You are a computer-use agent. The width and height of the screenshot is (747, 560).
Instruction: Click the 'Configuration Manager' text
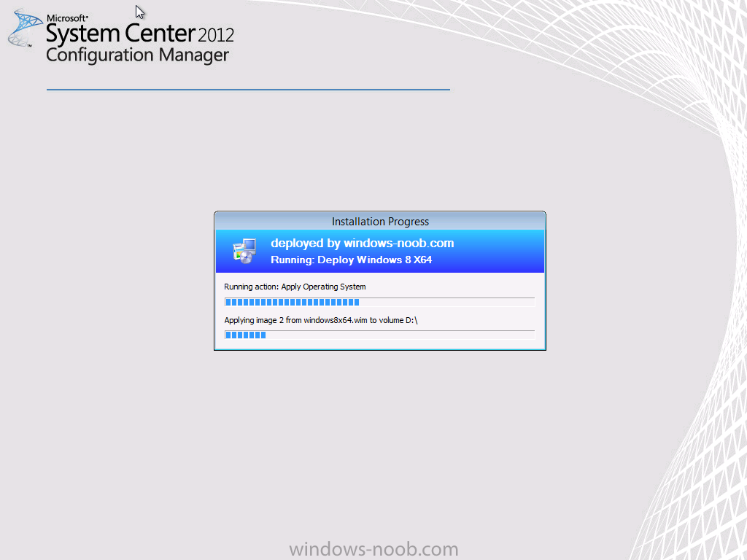pos(137,55)
